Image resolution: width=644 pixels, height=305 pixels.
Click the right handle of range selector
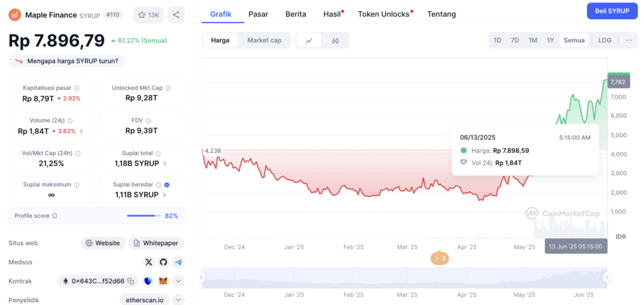607,277
